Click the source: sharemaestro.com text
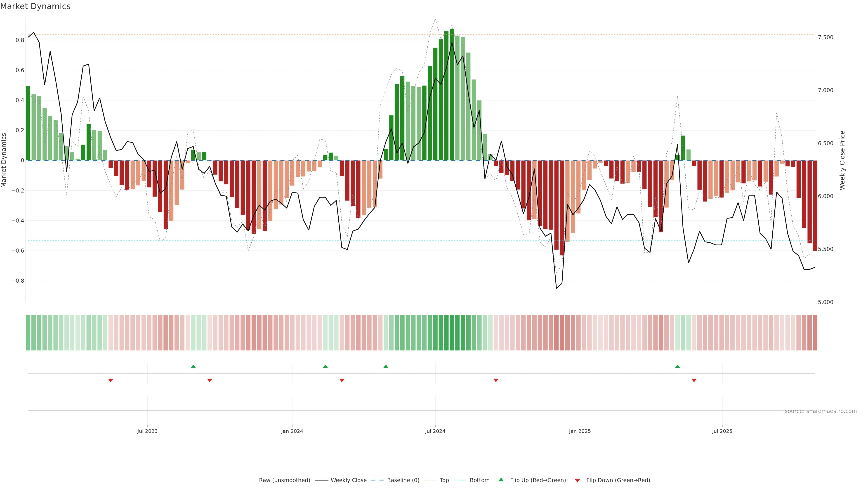Viewport: 868px width, 488px height. point(821,411)
